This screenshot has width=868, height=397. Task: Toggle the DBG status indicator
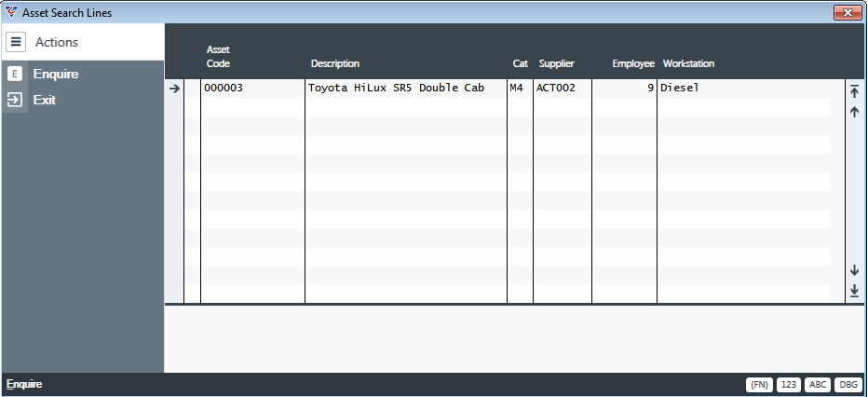tap(848, 384)
